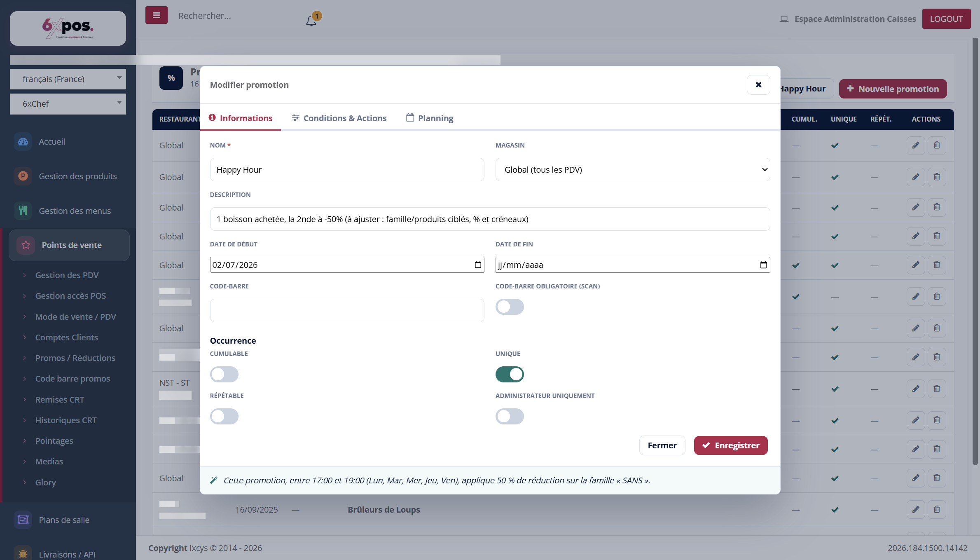Click the notification bell icon
The height and width of the screenshot is (560, 980).
(x=311, y=21)
